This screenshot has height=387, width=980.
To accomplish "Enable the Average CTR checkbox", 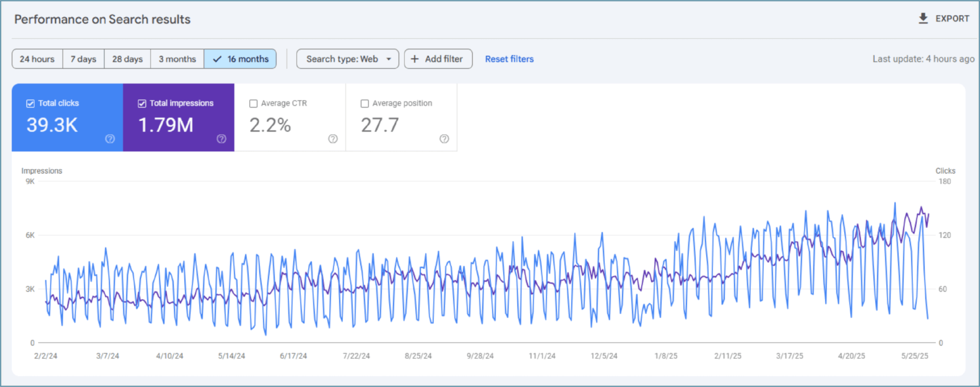I will 254,103.
